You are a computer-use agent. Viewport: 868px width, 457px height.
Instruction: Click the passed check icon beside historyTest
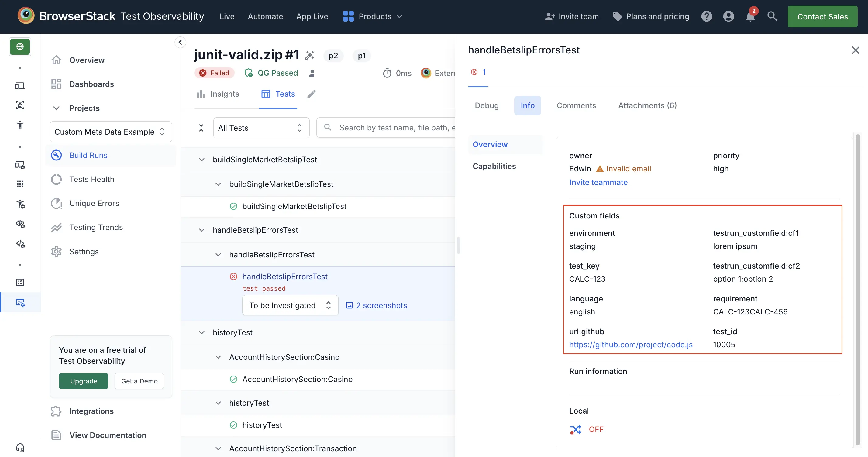coord(233,425)
